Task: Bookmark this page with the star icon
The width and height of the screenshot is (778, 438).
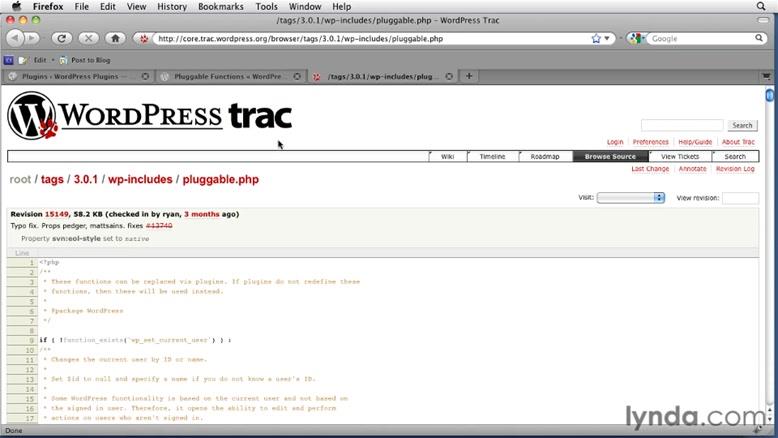Action: pos(596,39)
